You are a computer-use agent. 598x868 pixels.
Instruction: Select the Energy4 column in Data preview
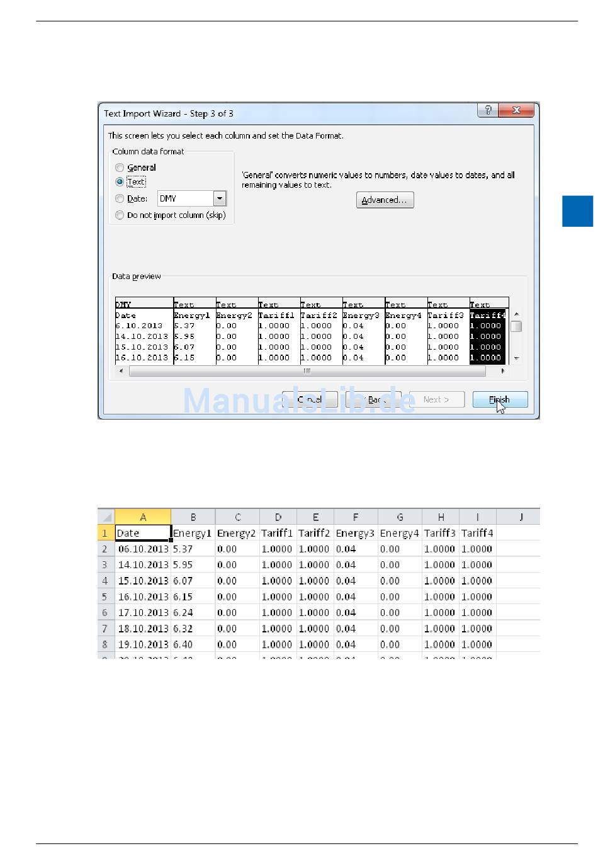tap(406, 331)
